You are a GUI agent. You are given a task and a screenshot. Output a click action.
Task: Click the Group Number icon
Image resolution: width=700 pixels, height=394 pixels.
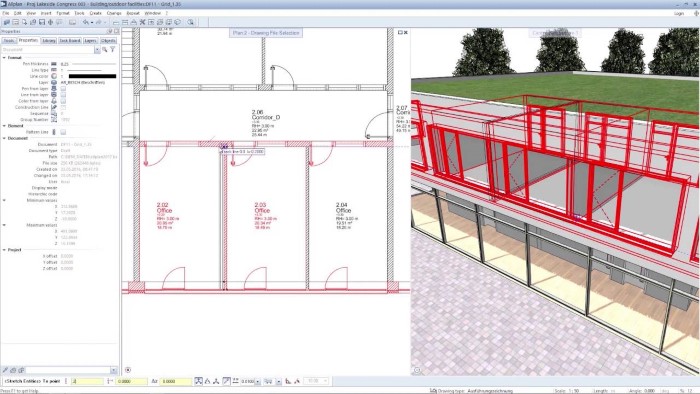(54, 120)
